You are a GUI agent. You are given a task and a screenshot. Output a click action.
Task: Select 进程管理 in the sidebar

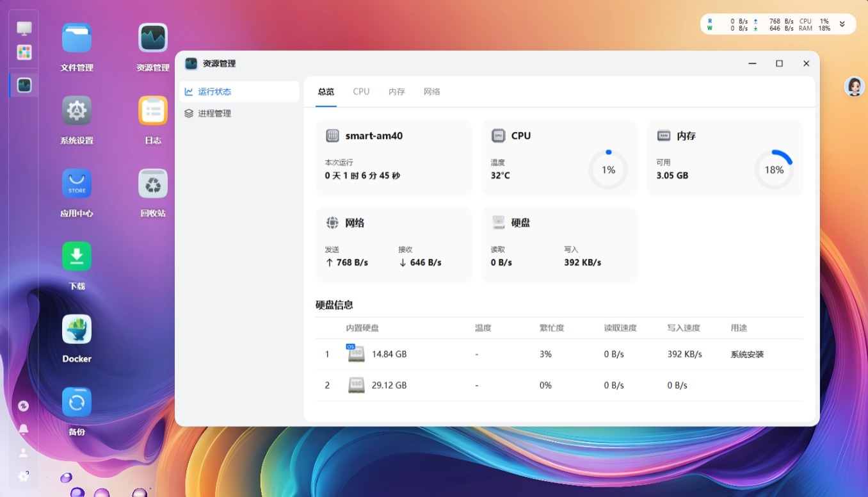214,113
